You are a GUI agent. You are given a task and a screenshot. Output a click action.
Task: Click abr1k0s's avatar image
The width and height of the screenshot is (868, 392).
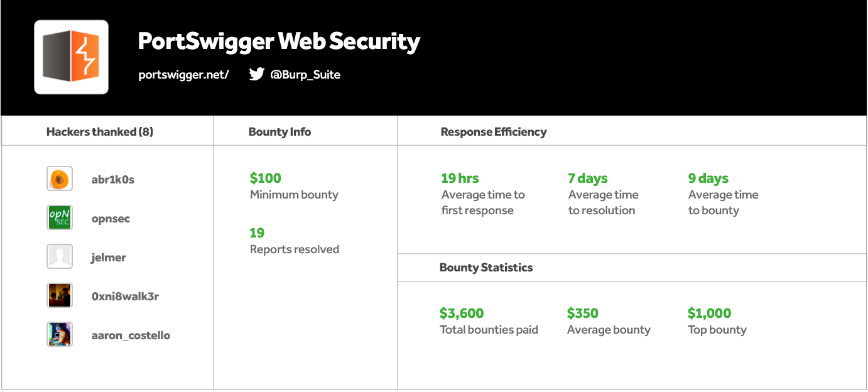pos(60,179)
